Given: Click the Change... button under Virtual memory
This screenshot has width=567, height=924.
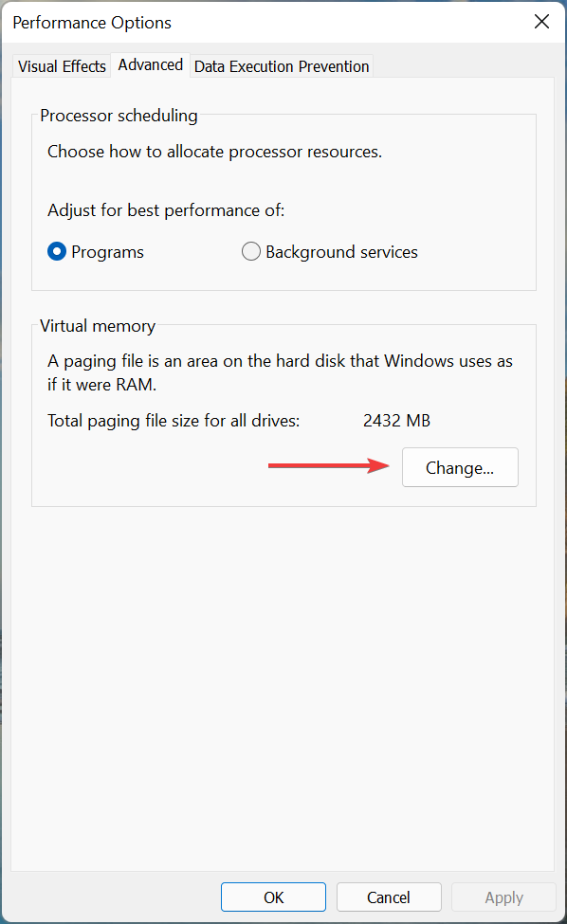Looking at the screenshot, I should [x=460, y=467].
